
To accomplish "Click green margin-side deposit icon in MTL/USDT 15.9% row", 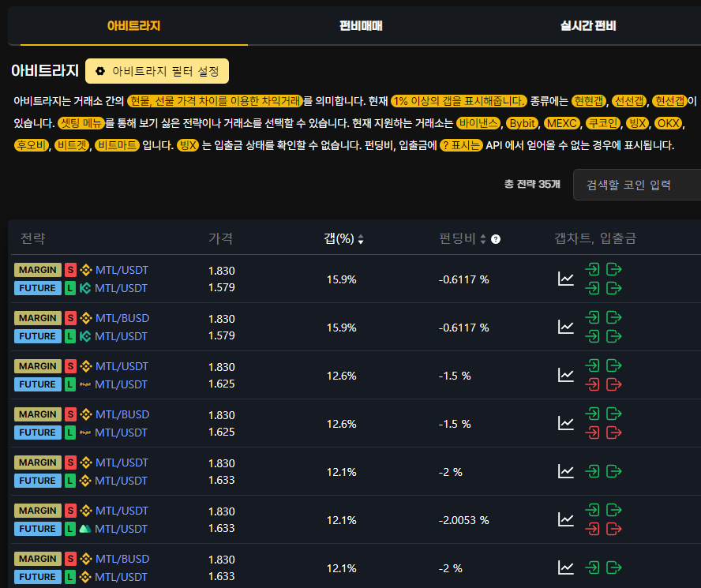I will 592,270.
